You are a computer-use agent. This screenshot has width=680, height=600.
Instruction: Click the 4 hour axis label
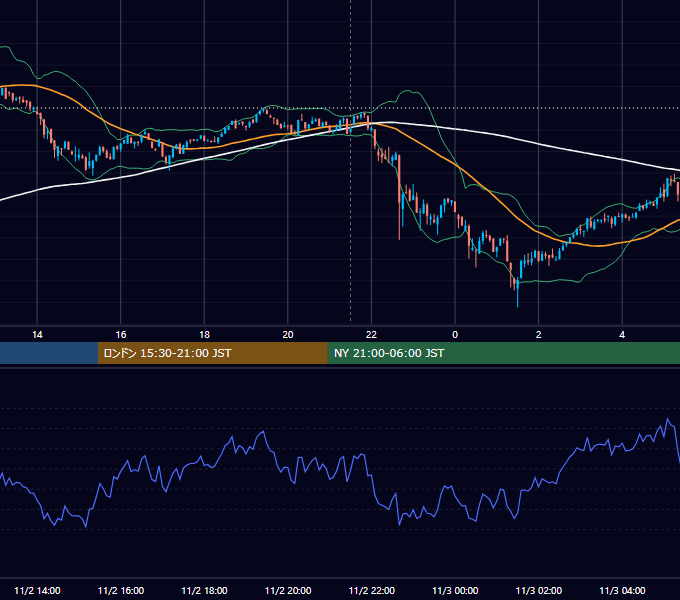click(x=622, y=335)
